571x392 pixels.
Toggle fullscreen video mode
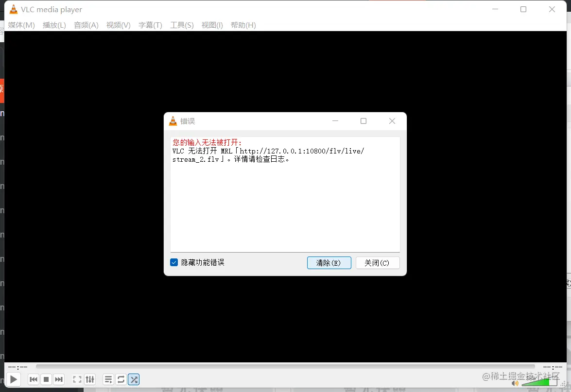coord(77,380)
